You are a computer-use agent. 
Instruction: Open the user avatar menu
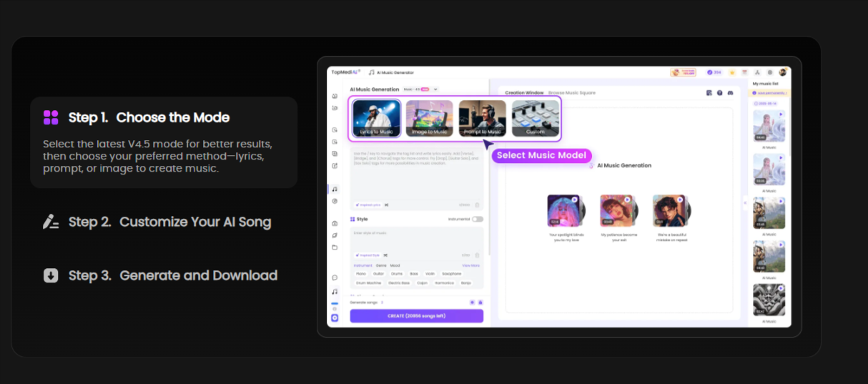click(782, 72)
